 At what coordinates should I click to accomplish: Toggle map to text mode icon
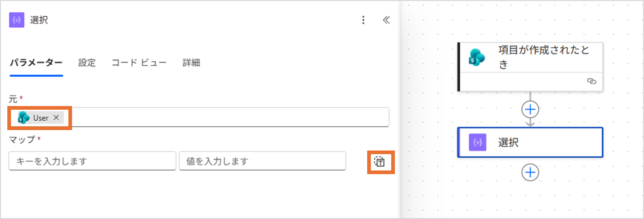pos(380,162)
